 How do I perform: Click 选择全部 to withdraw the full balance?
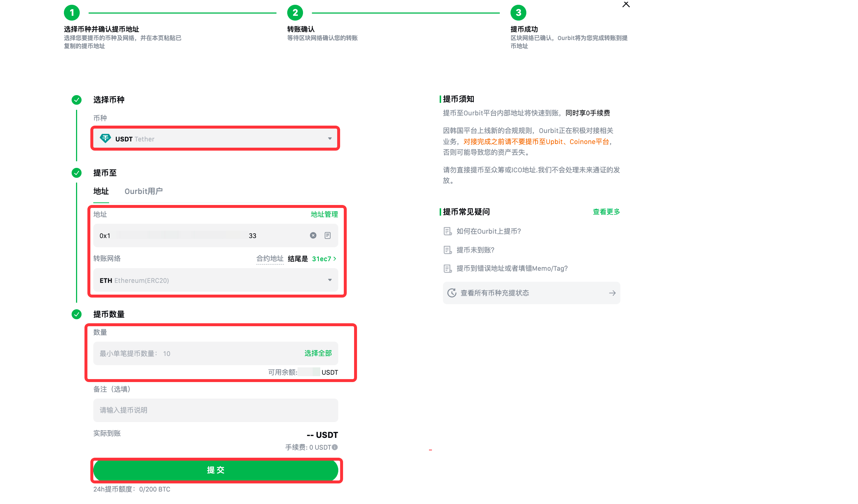[318, 353]
